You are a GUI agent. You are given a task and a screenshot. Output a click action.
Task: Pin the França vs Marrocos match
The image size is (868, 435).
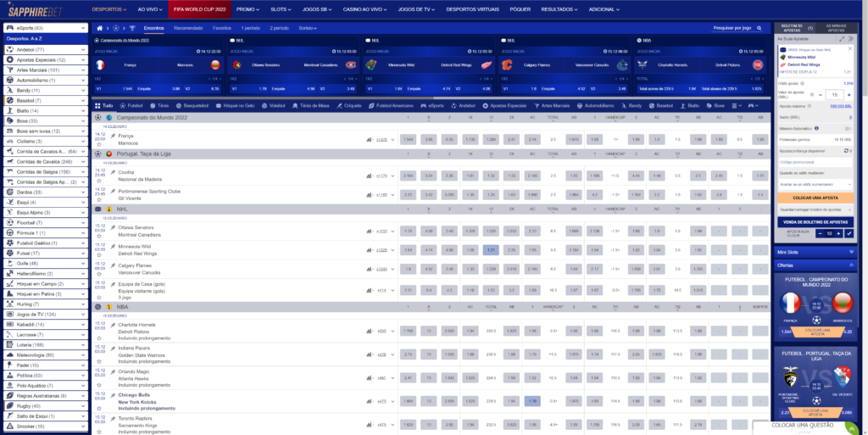pos(113,136)
